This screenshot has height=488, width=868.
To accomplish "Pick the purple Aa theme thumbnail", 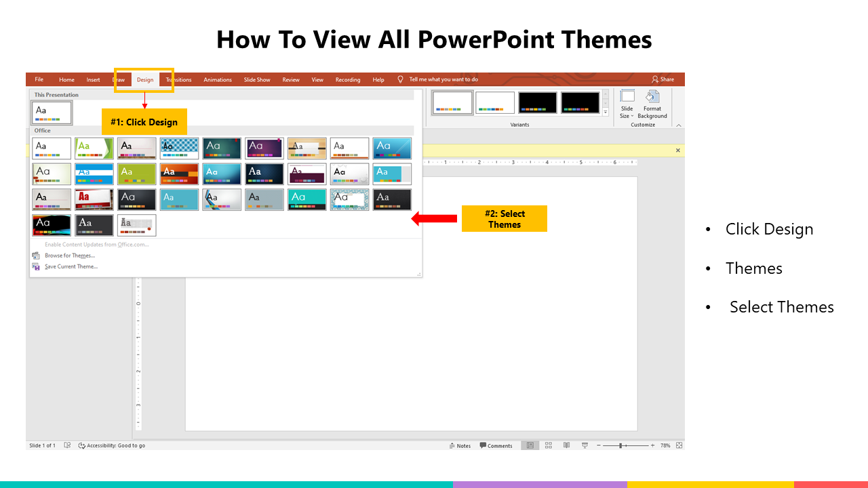I will [x=264, y=148].
